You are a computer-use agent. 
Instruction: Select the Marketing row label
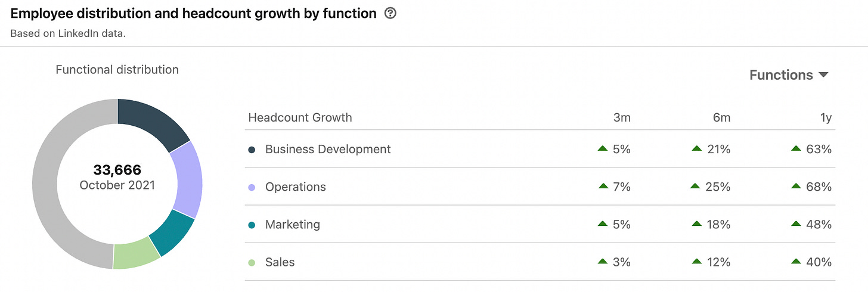click(293, 225)
